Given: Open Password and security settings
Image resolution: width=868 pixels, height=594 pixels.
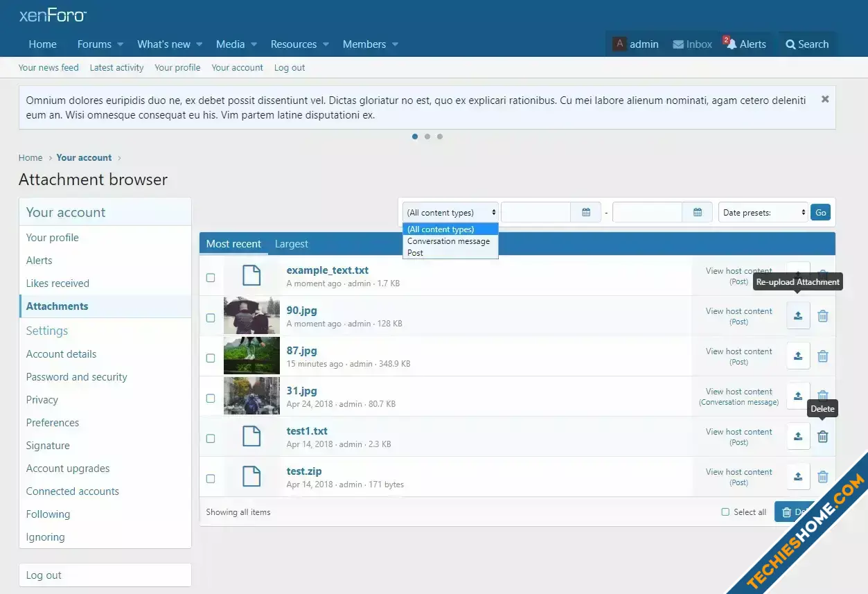Looking at the screenshot, I should click(77, 377).
